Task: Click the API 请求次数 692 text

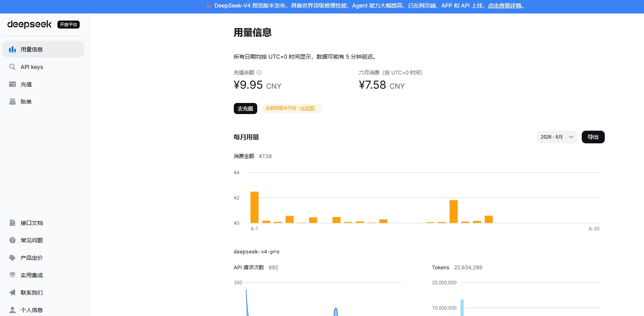Action: click(x=256, y=267)
